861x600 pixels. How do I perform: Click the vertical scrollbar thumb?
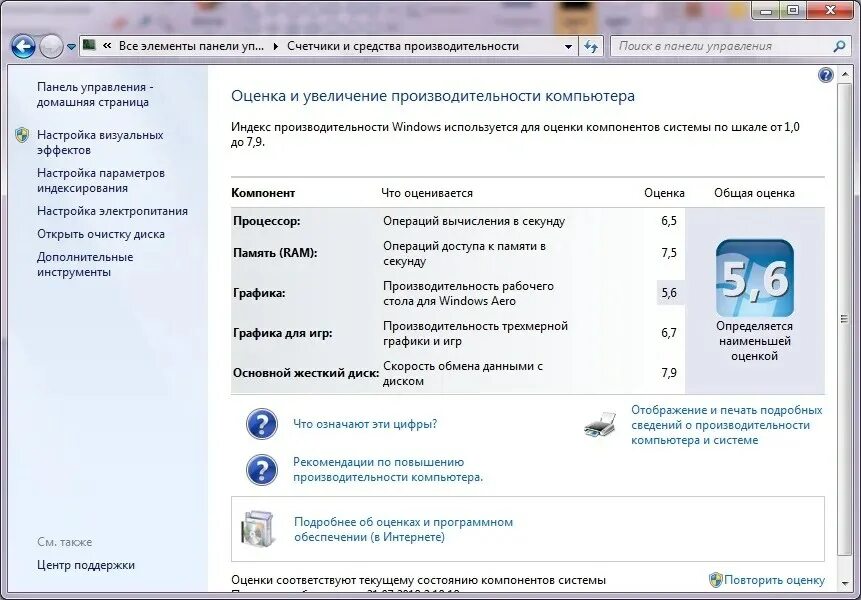pyautogui.click(x=844, y=319)
